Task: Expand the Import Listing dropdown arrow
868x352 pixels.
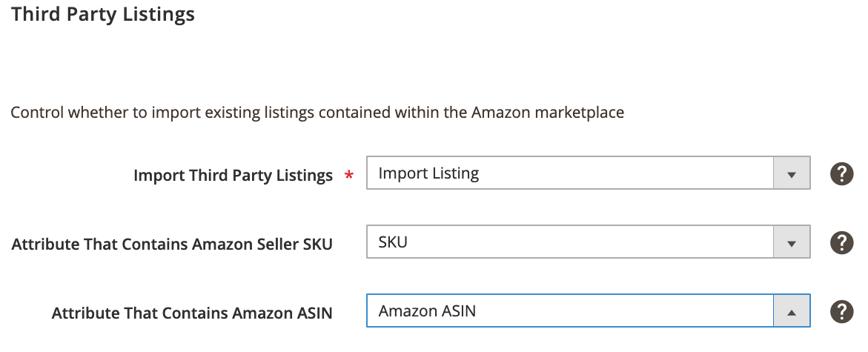Action: 792,173
